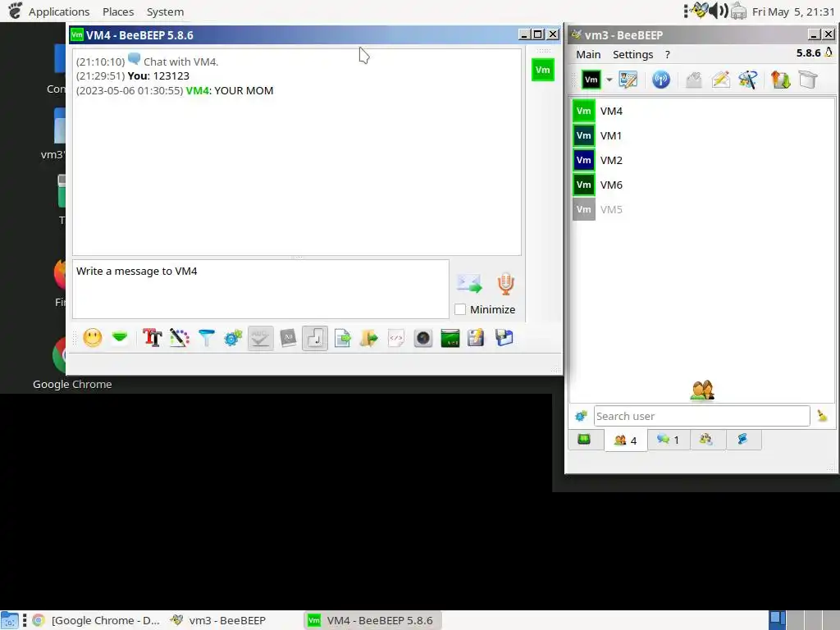Image resolution: width=840 pixels, height=630 pixels.
Task: Click the blue network broadcast icon
Action: click(x=661, y=80)
